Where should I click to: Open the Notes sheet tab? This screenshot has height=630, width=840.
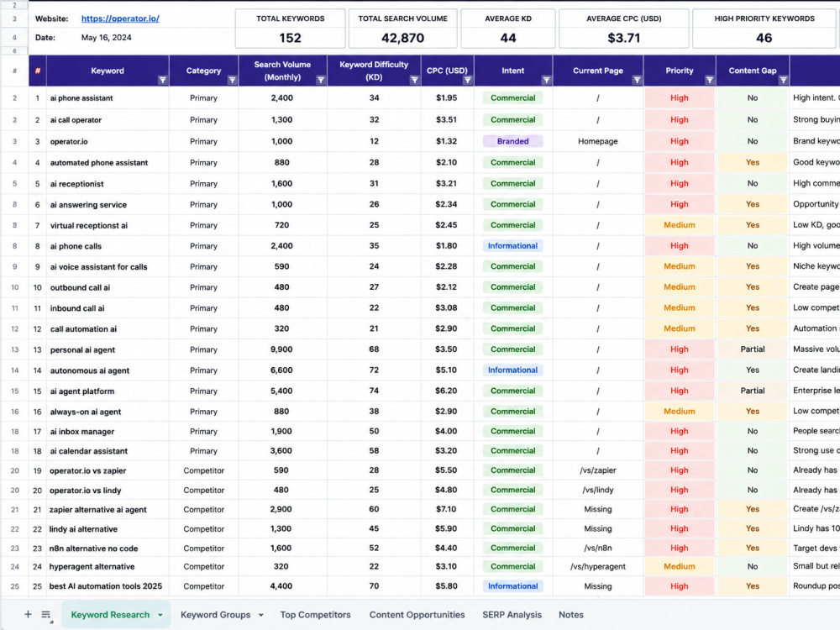[x=571, y=615]
